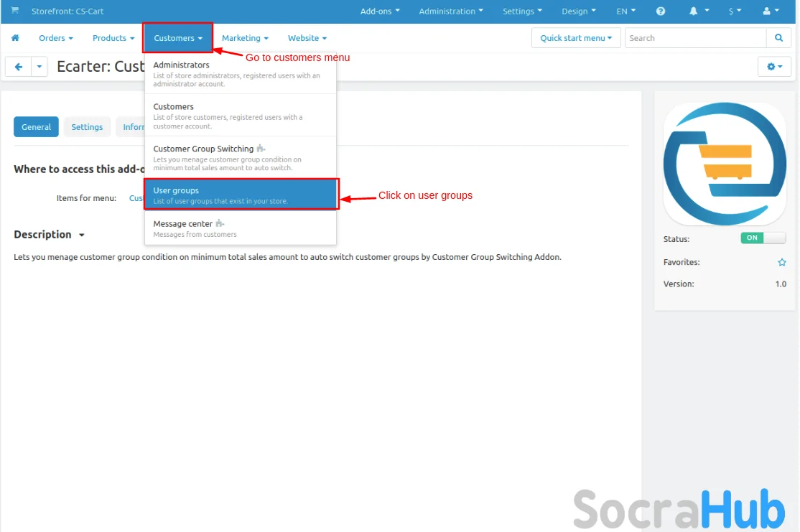Click the back arrow button
This screenshot has height=532, width=800.
click(18, 67)
